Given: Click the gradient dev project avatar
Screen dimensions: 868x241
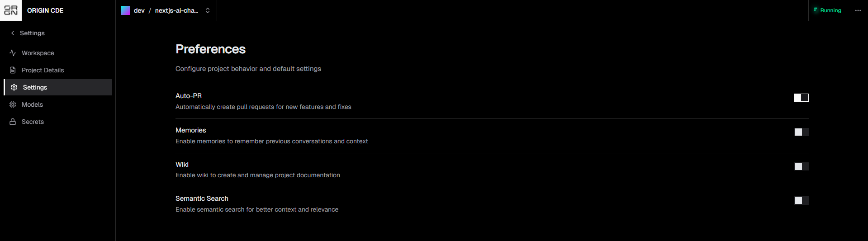Looking at the screenshot, I should point(126,10).
